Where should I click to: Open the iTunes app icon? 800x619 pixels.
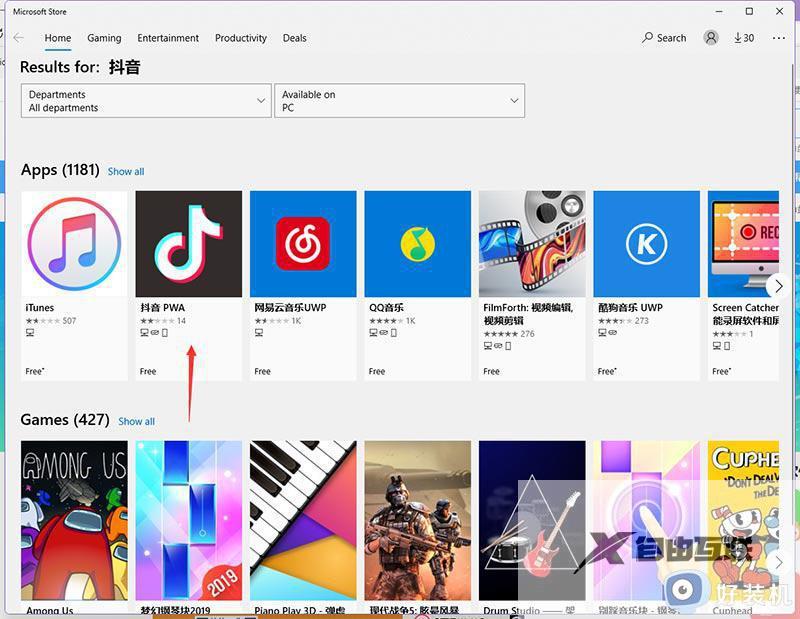coord(74,243)
